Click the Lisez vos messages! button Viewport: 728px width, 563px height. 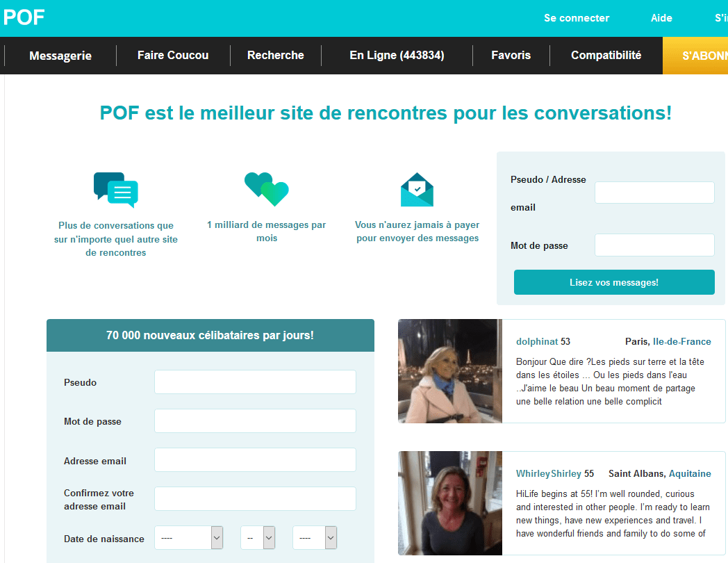(x=614, y=282)
